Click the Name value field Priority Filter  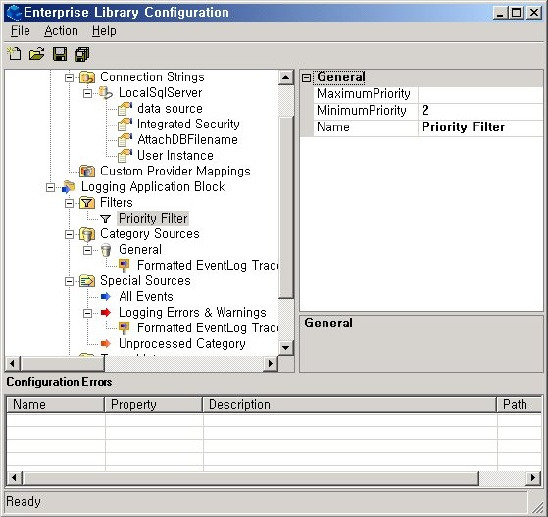coord(481,127)
